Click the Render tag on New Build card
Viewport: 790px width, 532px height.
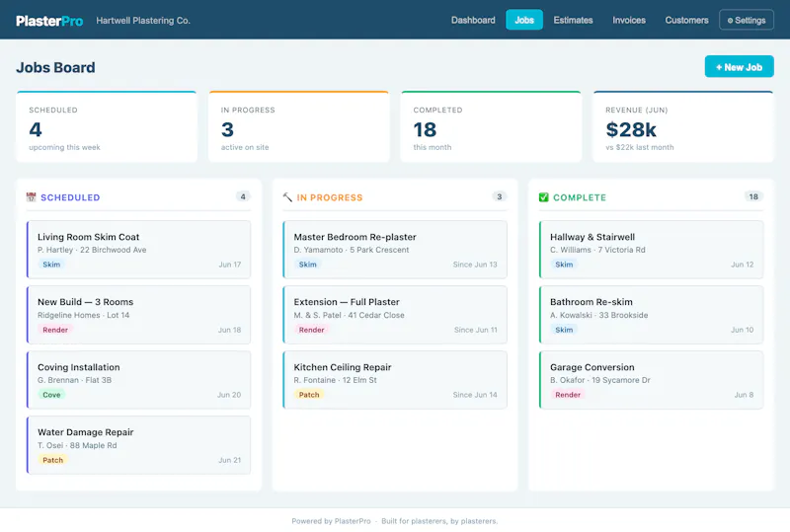coord(55,330)
